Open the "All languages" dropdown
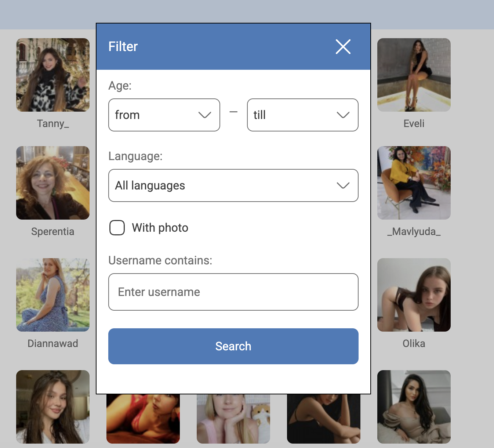Viewport: 494px width, 448px height. point(233,185)
